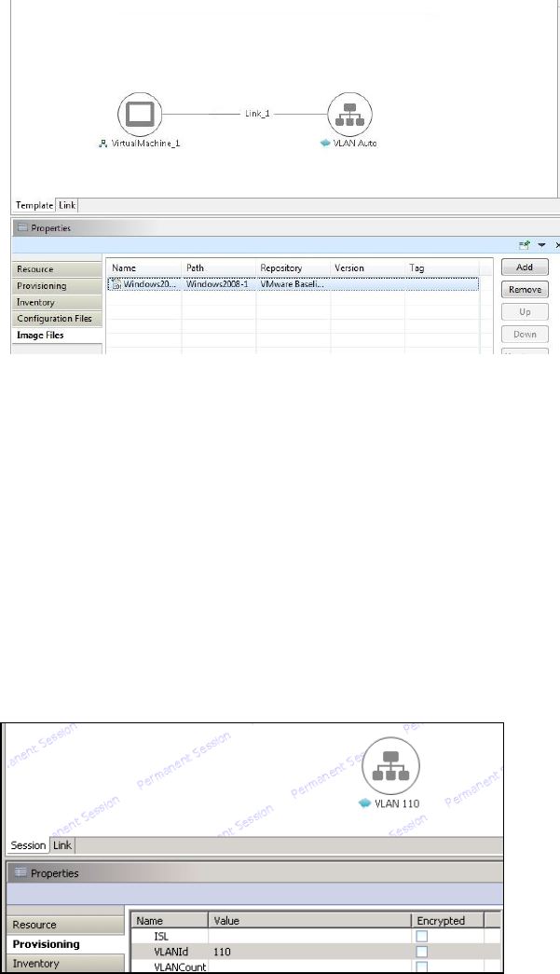Select the Windows2008-1 path cell
The height and width of the screenshot is (974, 560).
[x=217, y=284]
